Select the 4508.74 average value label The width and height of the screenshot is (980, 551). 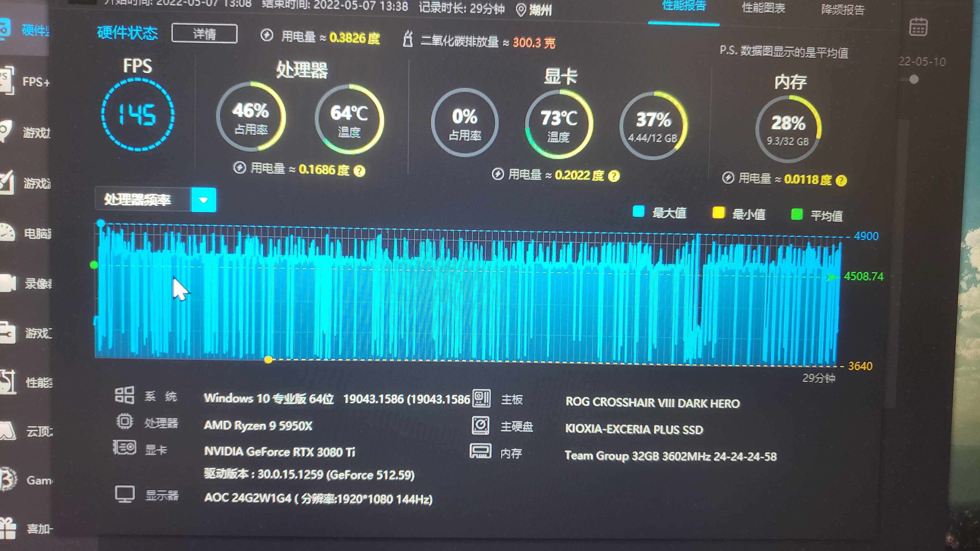coord(864,276)
